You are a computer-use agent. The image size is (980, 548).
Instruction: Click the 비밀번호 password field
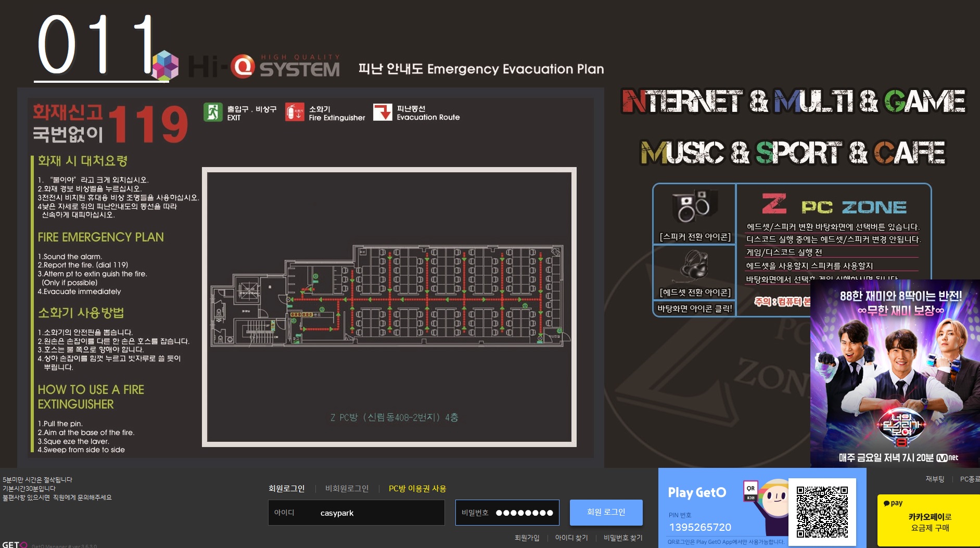[507, 513]
